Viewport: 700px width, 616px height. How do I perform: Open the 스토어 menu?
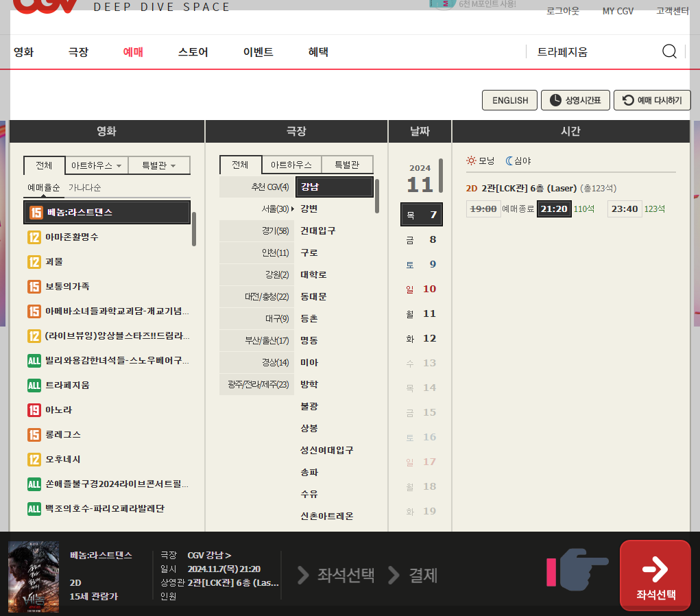pyautogui.click(x=193, y=52)
